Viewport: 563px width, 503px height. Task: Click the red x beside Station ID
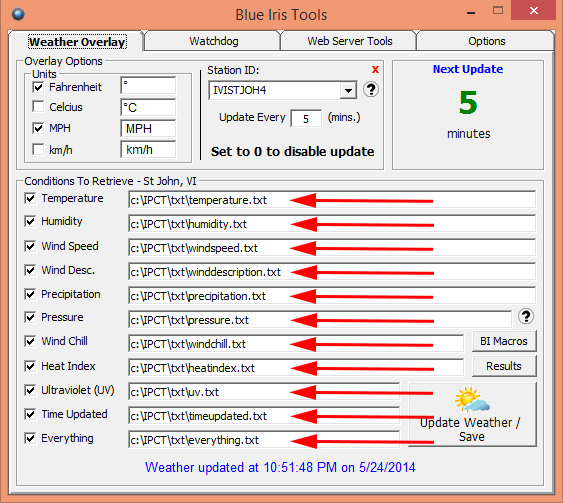[x=375, y=69]
